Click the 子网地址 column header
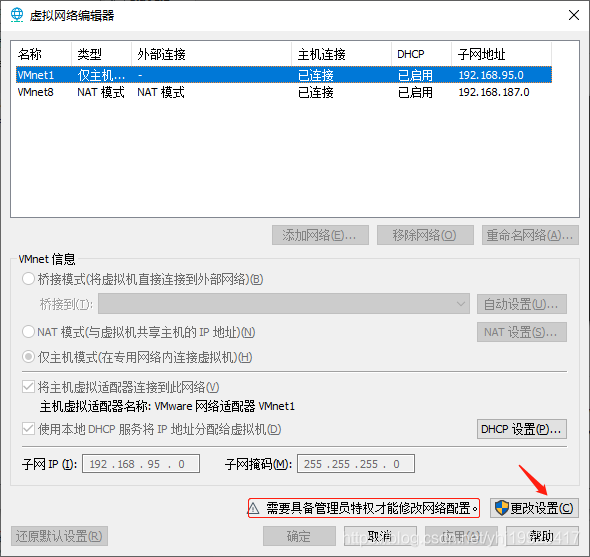The width and height of the screenshot is (590, 557). pos(502,54)
